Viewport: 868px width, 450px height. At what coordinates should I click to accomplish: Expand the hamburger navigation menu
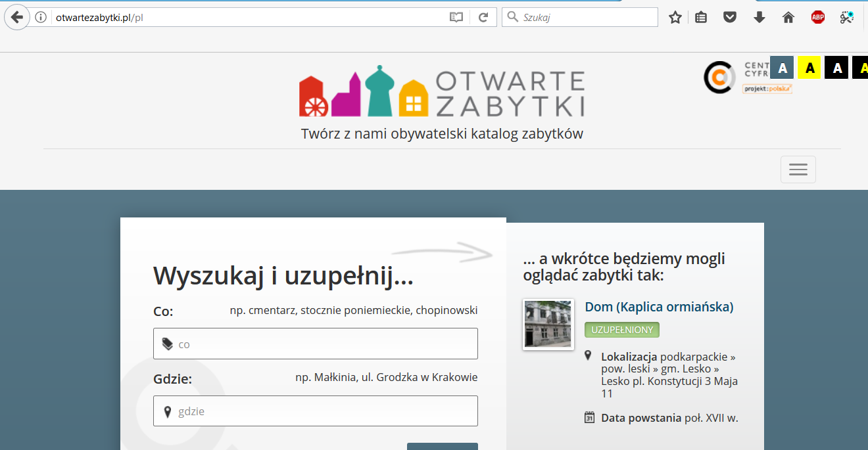point(798,169)
